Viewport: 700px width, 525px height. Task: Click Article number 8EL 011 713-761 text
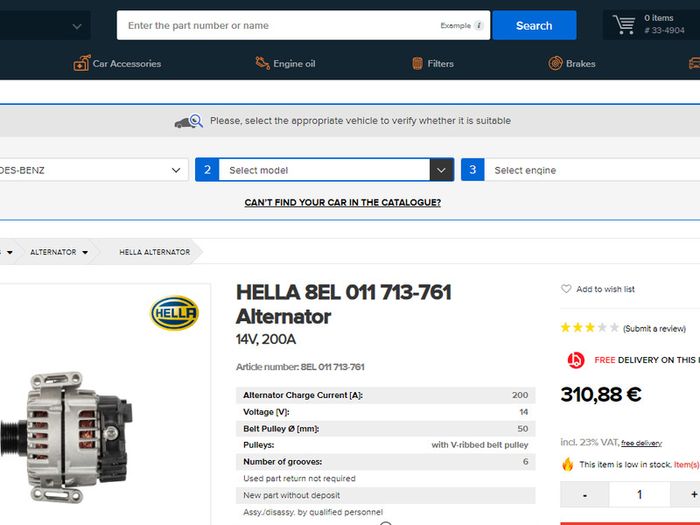(300, 367)
